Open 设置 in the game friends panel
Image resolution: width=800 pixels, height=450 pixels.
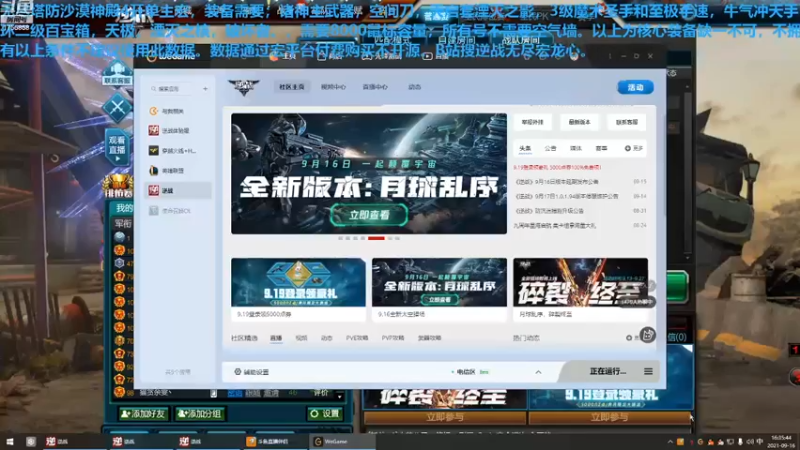click(324, 414)
